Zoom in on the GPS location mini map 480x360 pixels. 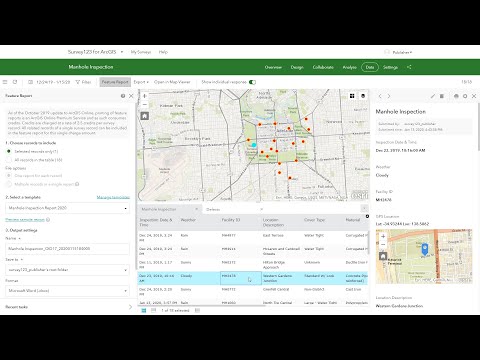[x=383, y=236]
